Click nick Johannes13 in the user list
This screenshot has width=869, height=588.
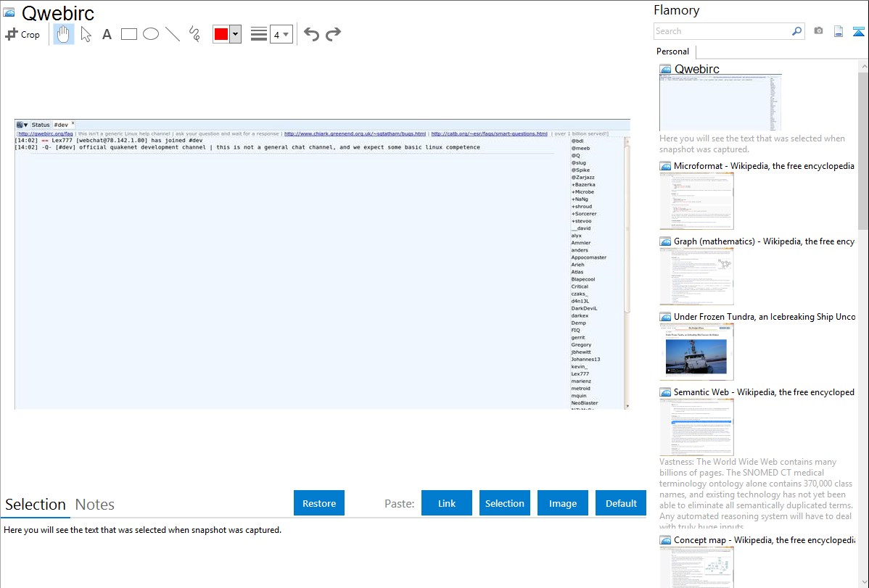(586, 359)
